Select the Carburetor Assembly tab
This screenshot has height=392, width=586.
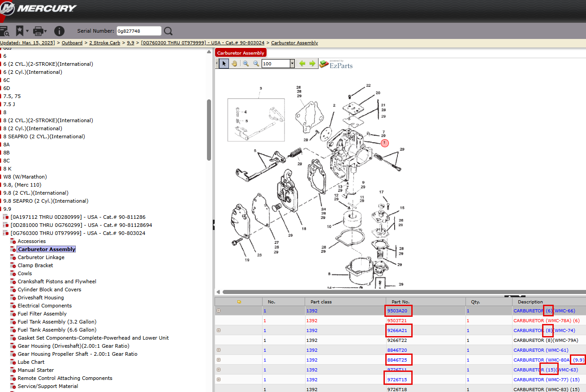point(241,53)
